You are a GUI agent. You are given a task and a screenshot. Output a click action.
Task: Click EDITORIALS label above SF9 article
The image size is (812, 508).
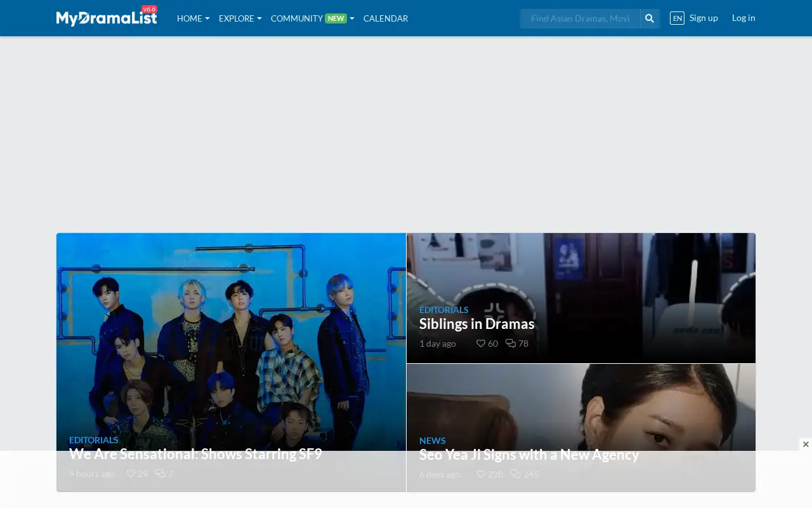[x=94, y=440]
